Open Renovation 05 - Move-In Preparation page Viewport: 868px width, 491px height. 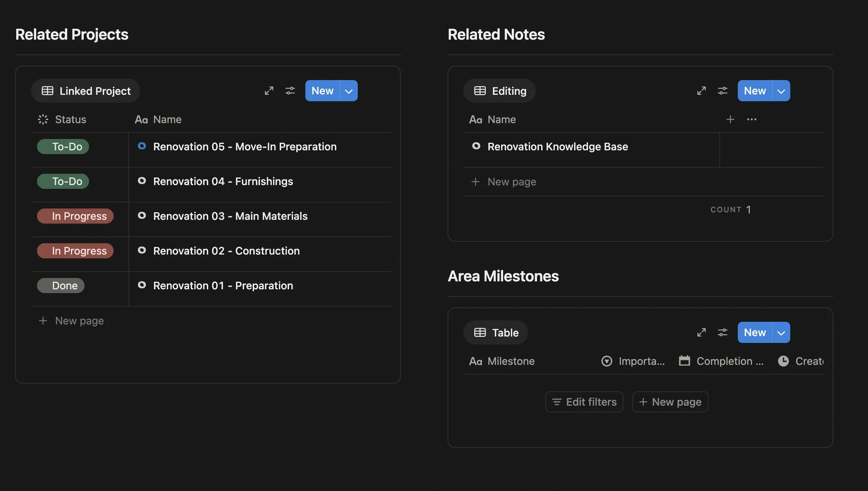point(245,147)
